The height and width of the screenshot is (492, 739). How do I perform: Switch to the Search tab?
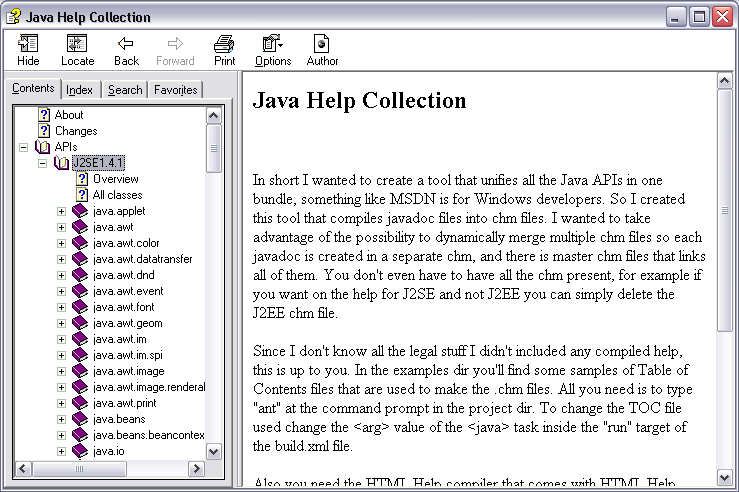pos(125,90)
